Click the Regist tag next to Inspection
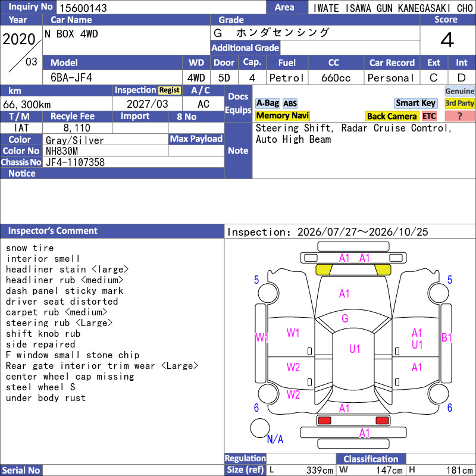This screenshot has width=476, height=476. [x=170, y=90]
